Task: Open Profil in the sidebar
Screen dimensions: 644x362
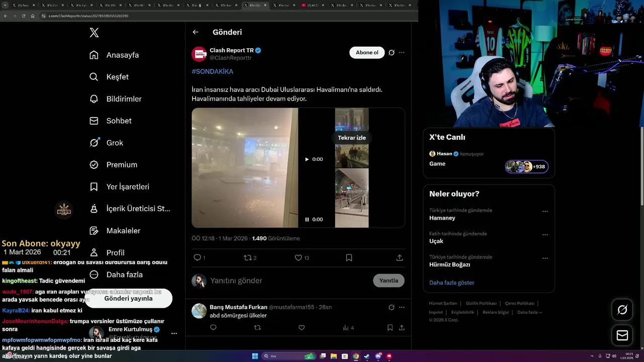Action: coord(107,252)
